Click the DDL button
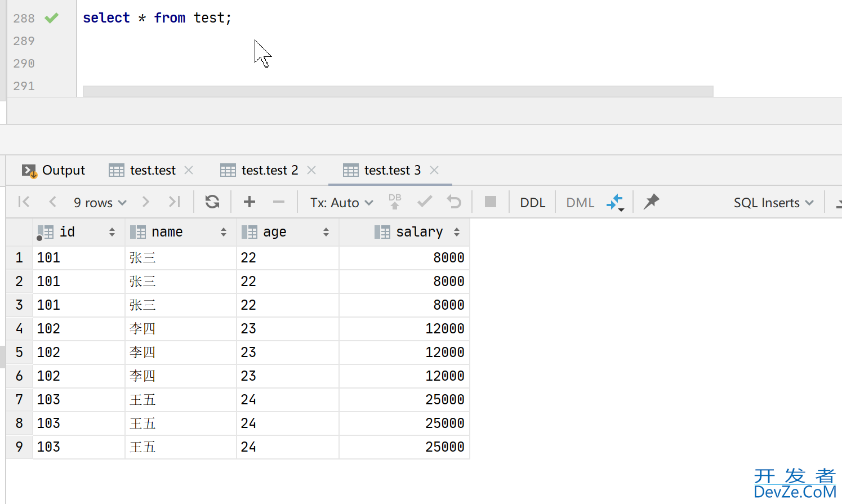The image size is (842, 504). pos(532,202)
